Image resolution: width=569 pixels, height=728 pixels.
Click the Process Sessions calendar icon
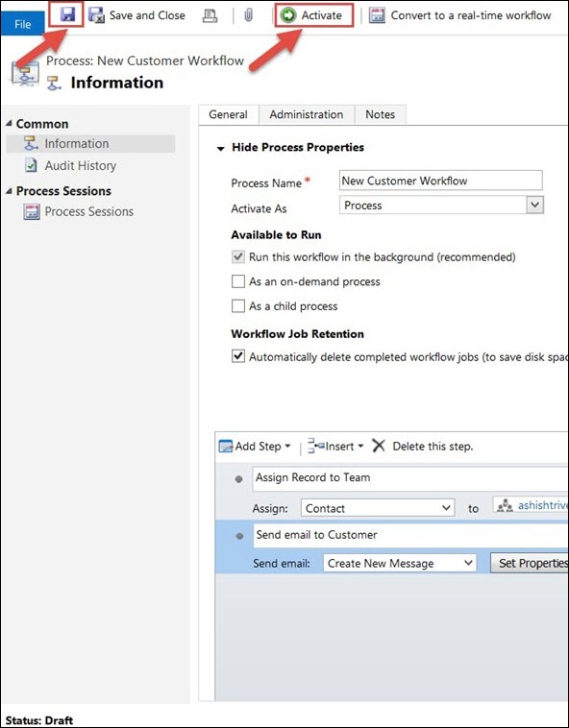(31, 211)
